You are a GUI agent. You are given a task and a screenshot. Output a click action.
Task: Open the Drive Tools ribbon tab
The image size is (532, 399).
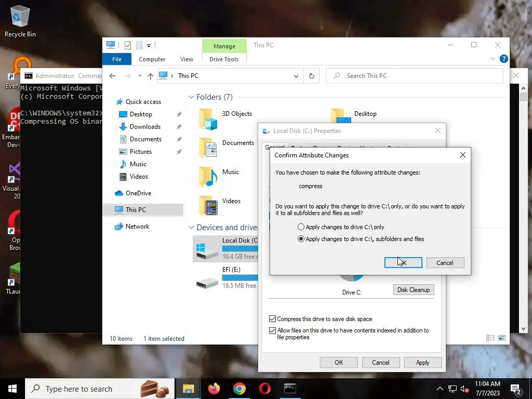pos(224,59)
